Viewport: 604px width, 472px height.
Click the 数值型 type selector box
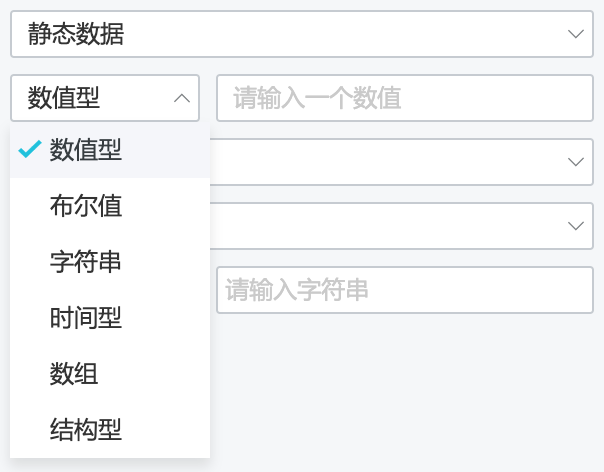click(x=105, y=98)
